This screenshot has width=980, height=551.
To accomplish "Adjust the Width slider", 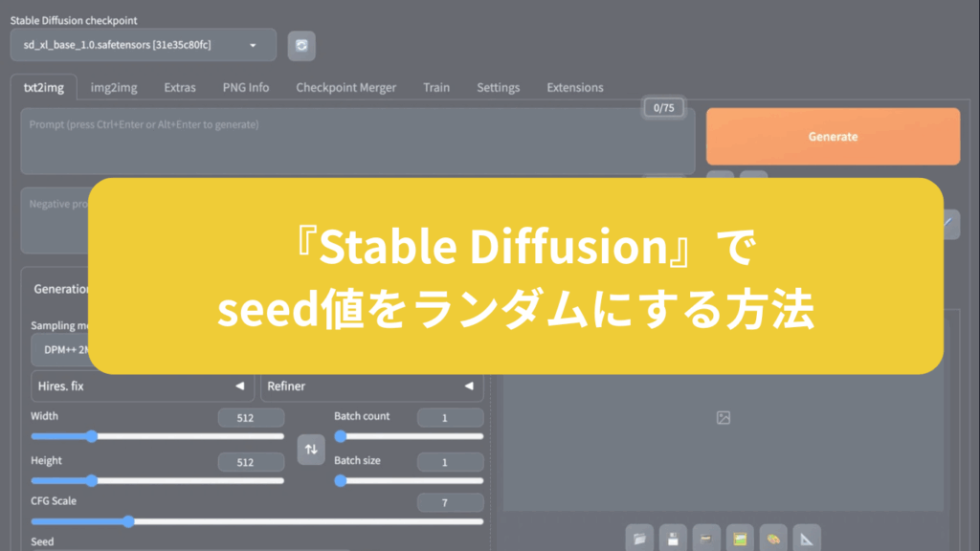I will (158, 436).
